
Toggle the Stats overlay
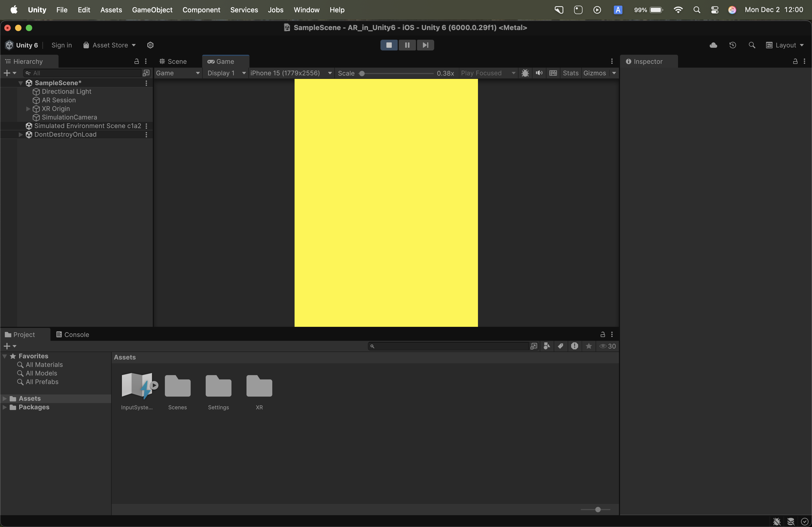(x=570, y=73)
